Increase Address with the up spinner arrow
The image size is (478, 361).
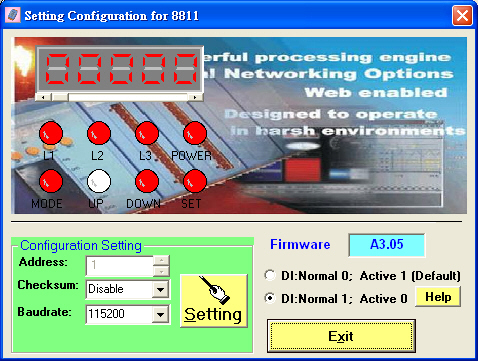click(161, 261)
